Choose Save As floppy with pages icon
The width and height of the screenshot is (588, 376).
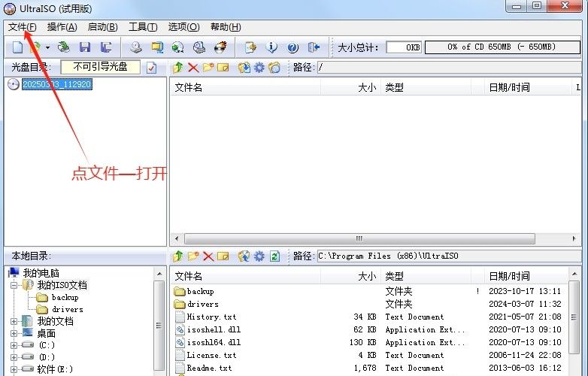point(106,47)
